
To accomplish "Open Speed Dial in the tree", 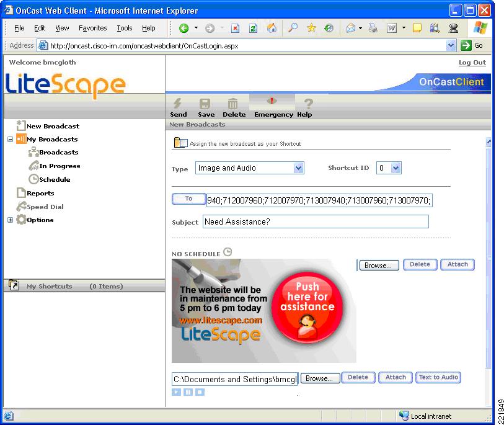I will 45,207.
